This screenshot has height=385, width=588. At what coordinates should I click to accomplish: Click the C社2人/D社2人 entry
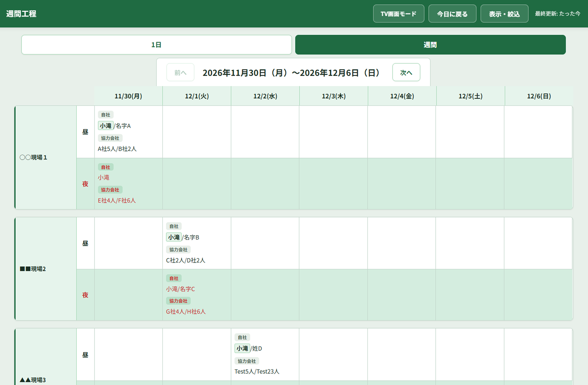[186, 260]
